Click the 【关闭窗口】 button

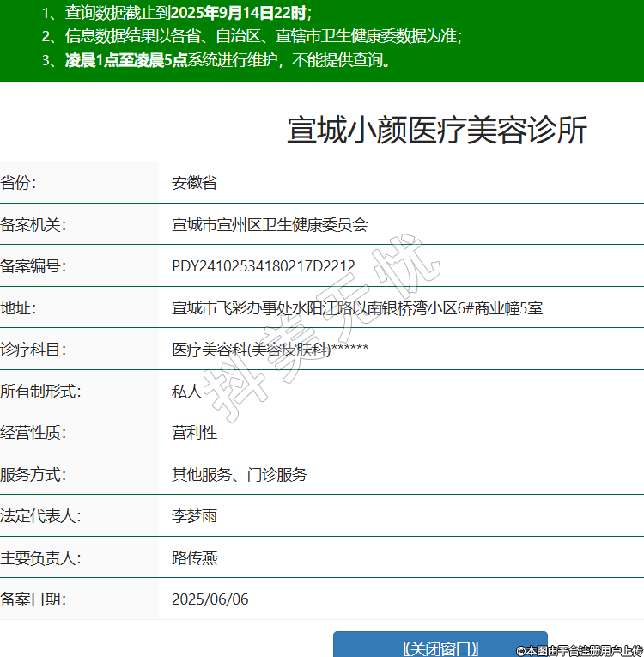coord(440,648)
